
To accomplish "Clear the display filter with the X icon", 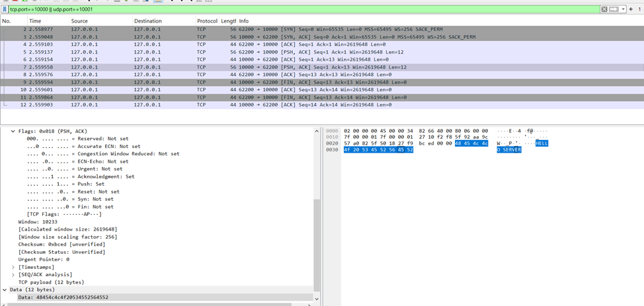I will tap(604, 9).
